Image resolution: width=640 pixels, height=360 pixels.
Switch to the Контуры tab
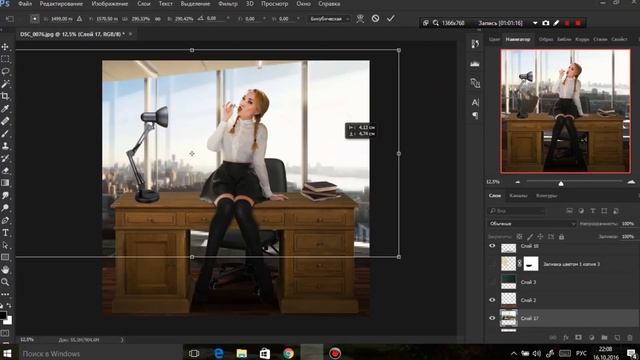point(546,196)
